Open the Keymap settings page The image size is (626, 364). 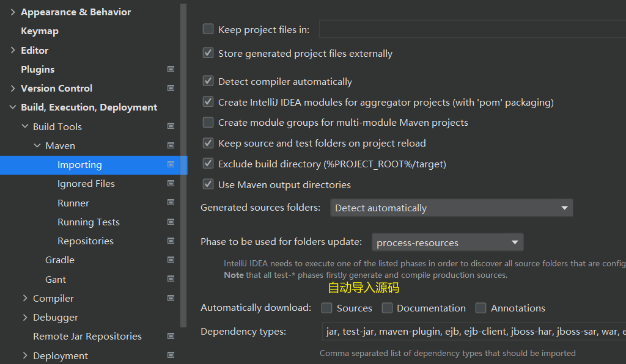tap(40, 31)
